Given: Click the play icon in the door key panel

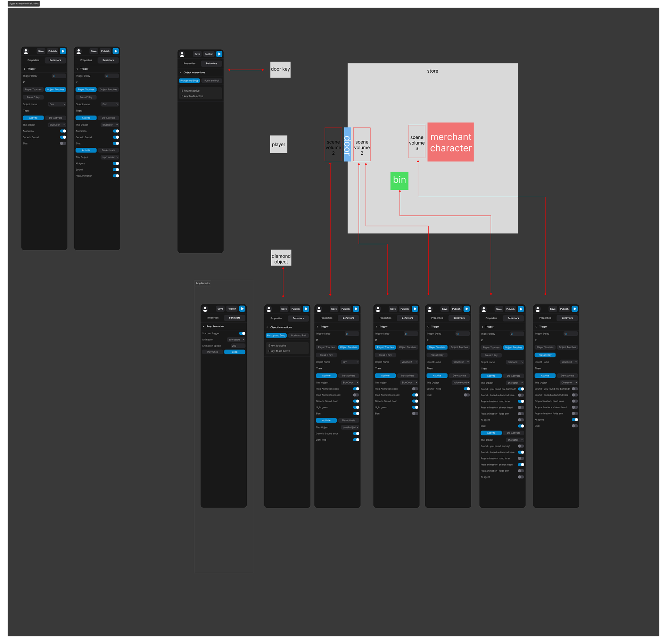Looking at the screenshot, I should tap(219, 54).
